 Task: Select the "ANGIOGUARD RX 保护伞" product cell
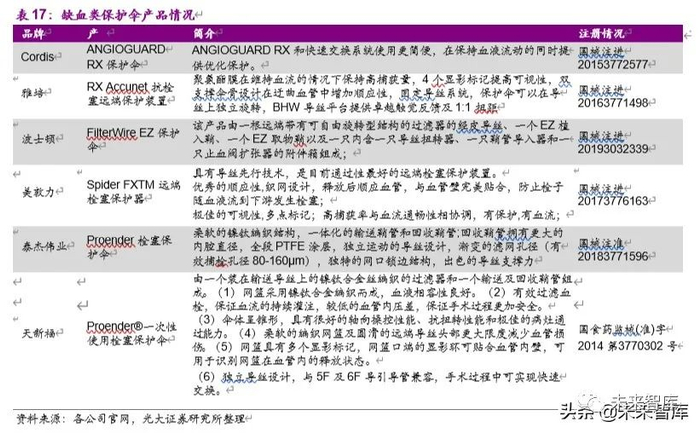click(x=126, y=57)
